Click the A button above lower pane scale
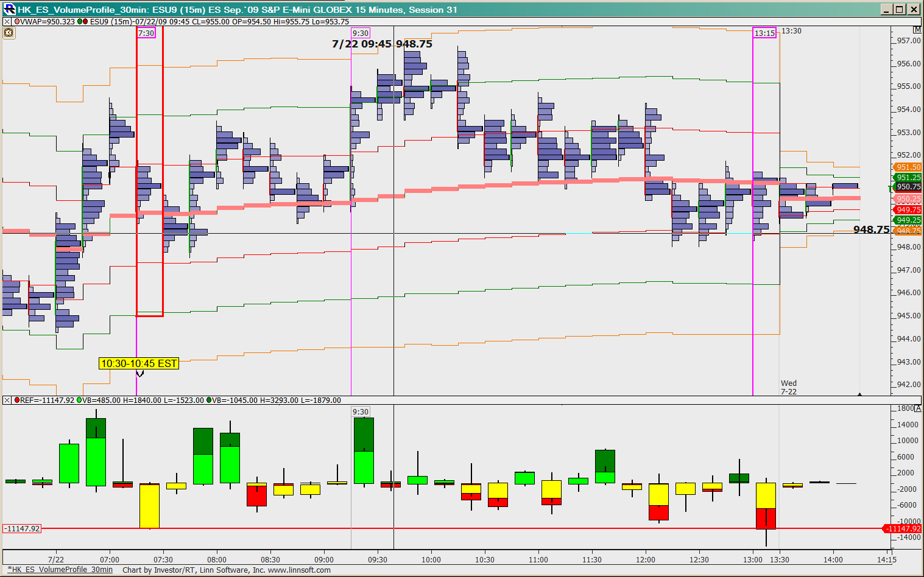Viewport: 924px width, 577px height. pyautogui.click(x=919, y=409)
